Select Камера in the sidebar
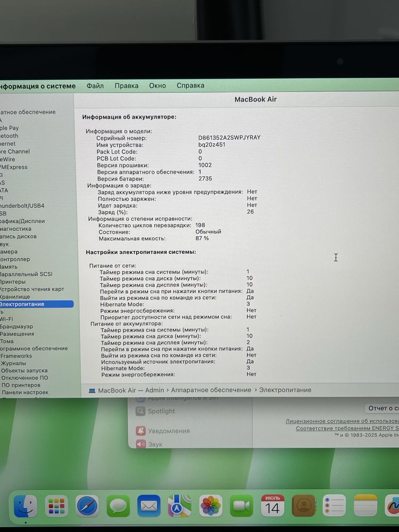 point(9,252)
